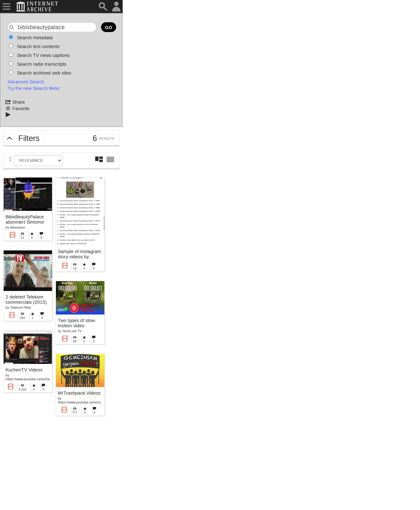This screenshot has width=420, height=510.
Task: Switch to tile grid view
Action: tap(99, 159)
